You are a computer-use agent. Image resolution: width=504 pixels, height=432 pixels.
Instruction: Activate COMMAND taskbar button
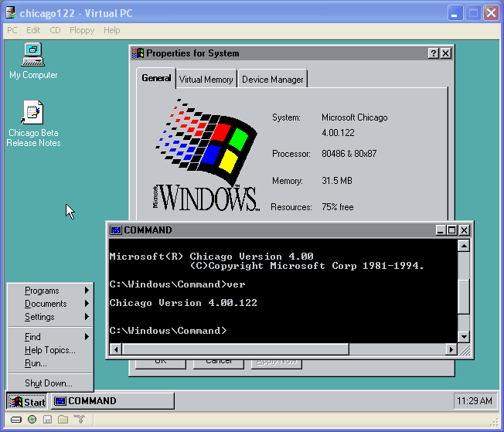pyautogui.click(x=113, y=401)
